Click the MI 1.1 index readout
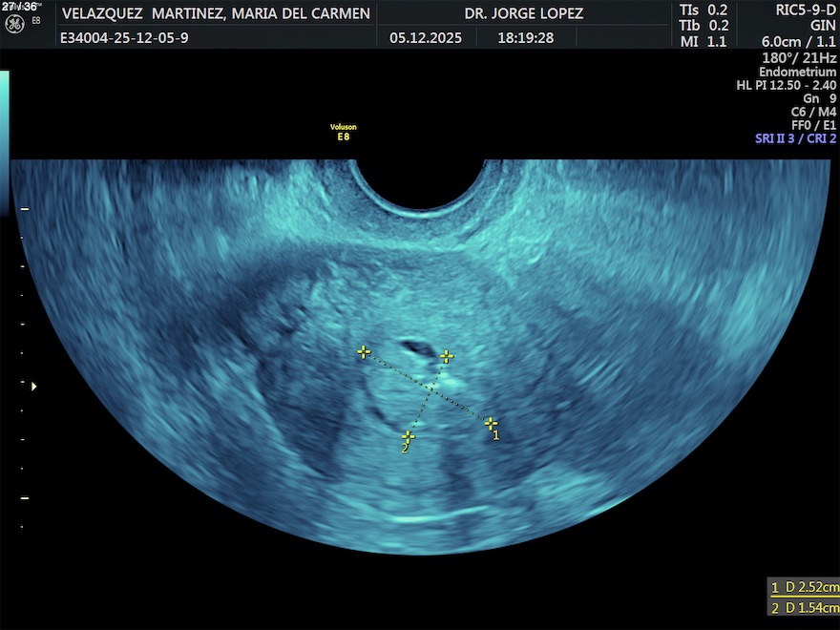 [703, 41]
